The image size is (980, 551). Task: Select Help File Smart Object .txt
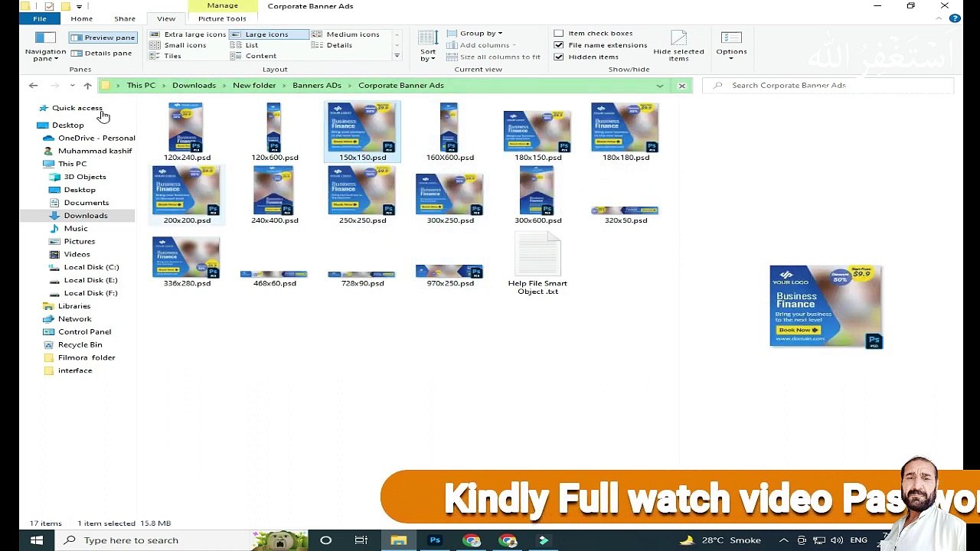[x=537, y=265]
